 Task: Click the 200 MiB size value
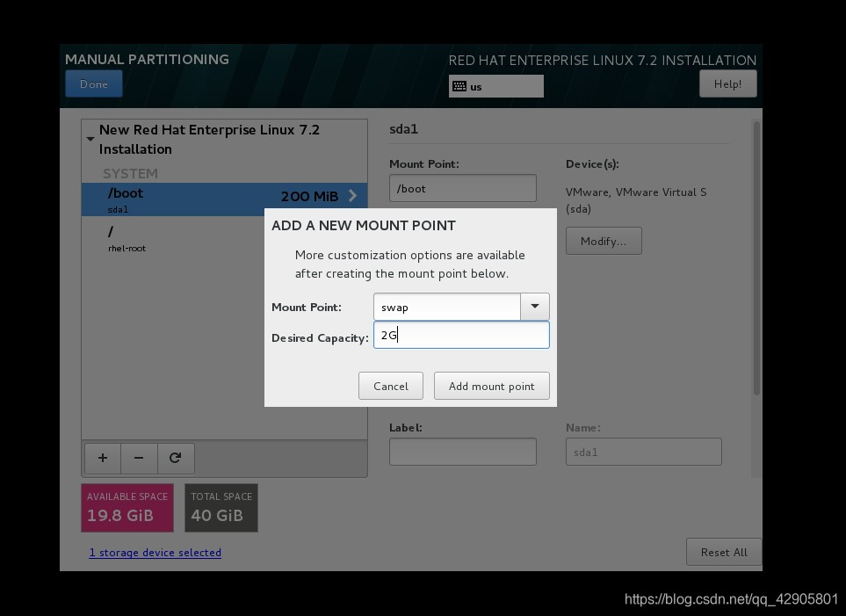pyautogui.click(x=310, y=196)
